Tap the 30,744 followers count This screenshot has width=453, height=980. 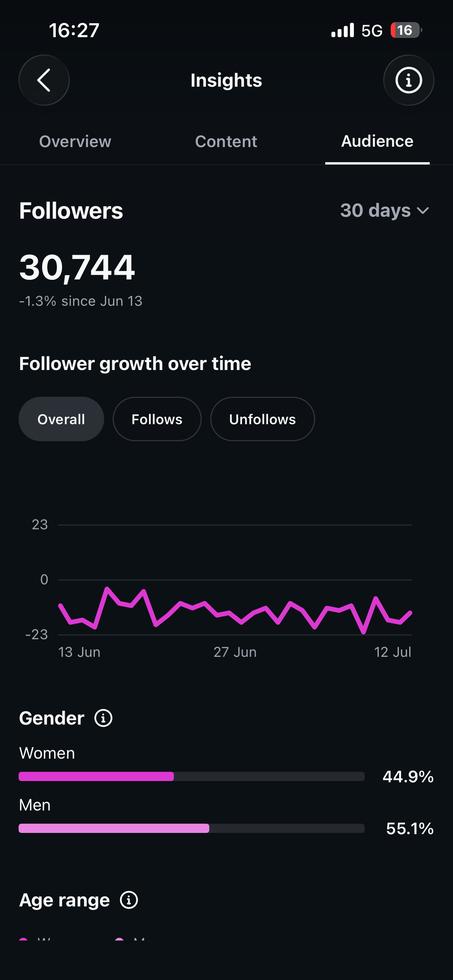pos(77,267)
